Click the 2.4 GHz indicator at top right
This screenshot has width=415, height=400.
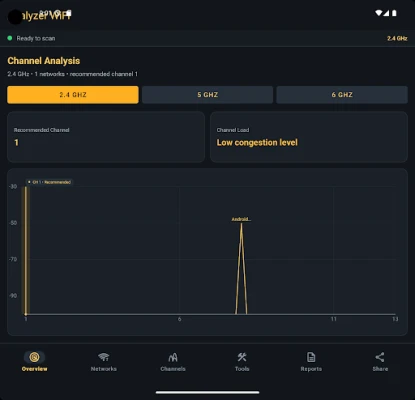pyautogui.click(x=397, y=38)
